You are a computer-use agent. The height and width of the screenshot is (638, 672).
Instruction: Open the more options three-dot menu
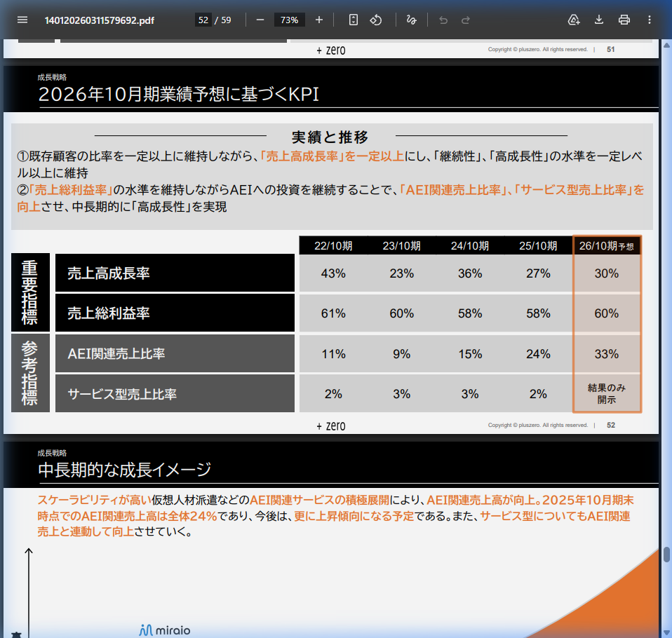(x=650, y=20)
